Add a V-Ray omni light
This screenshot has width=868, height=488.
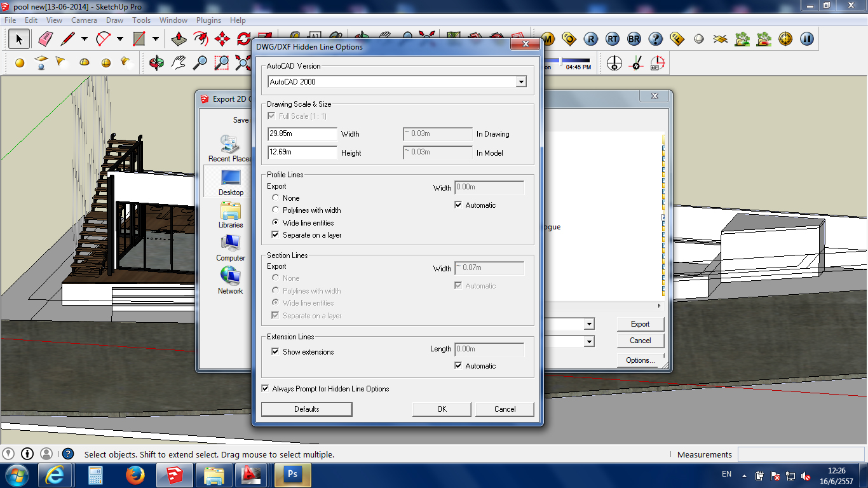(x=20, y=63)
